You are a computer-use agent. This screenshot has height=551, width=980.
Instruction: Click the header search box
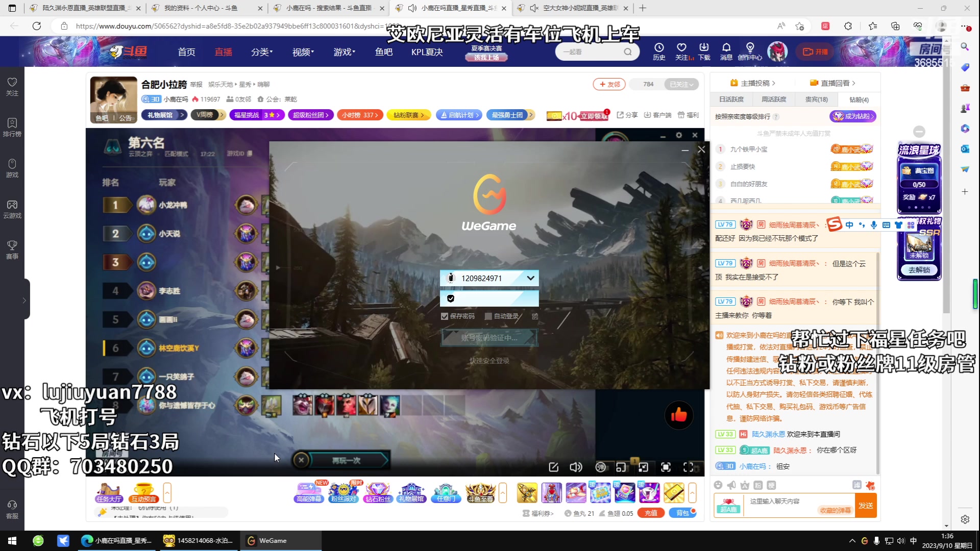(x=597, y=52)
